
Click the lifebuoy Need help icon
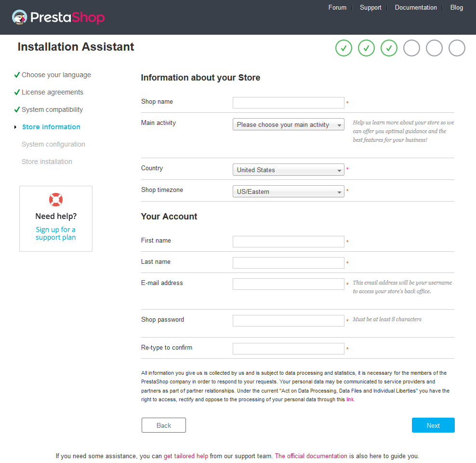pyautogui.click(x=56, y=199)
